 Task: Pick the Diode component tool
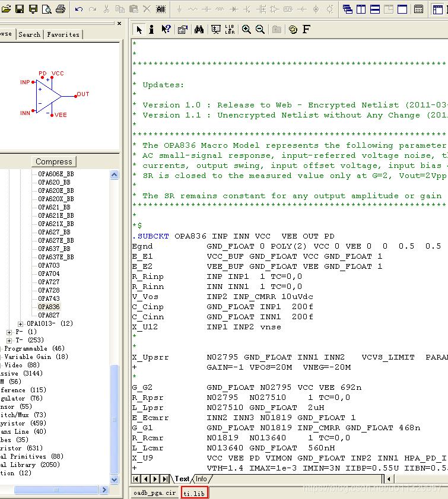(234, 9)
